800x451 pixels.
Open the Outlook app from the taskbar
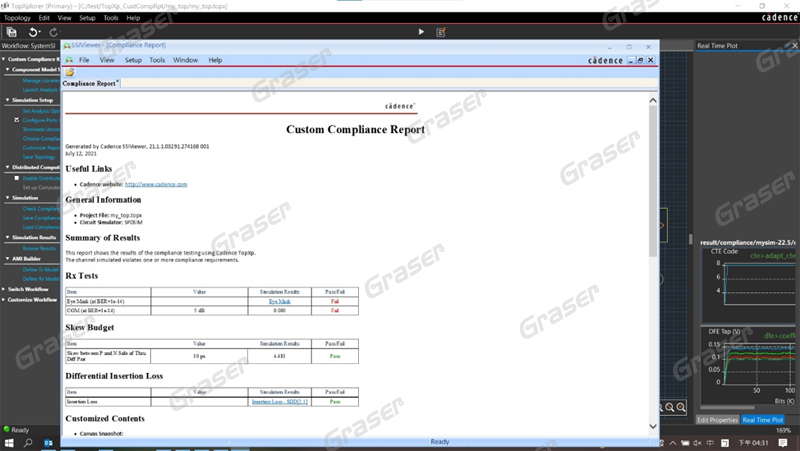pos(48,443)
